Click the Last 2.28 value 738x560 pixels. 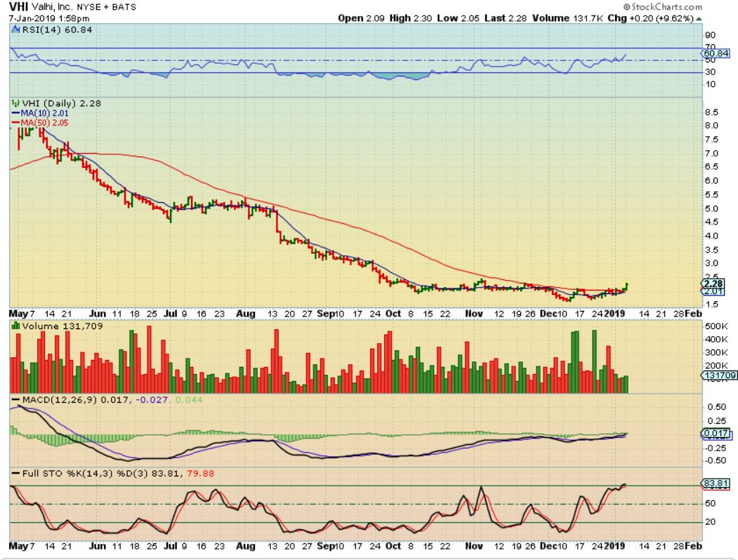click(x=506, y=18)
